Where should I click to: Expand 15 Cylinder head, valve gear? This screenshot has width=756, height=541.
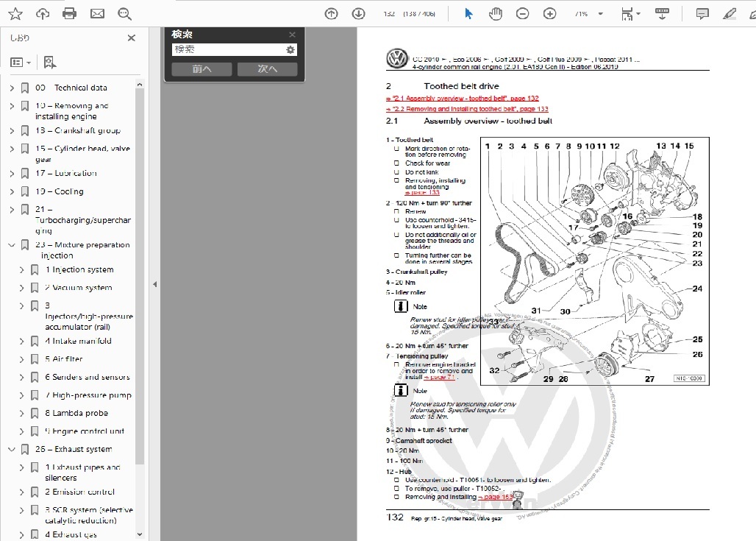click(x=12, y=149)
